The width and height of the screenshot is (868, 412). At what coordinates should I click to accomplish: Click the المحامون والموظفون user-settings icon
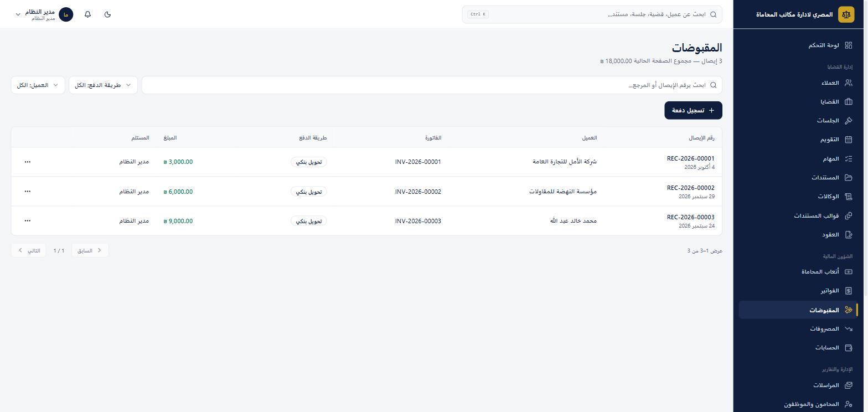[849, 404]
